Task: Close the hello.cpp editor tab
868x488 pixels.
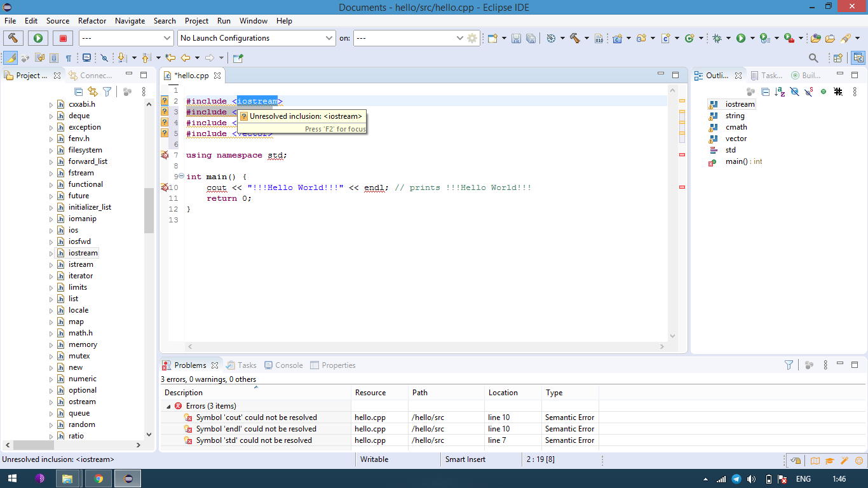Action: tap(217, 76)
